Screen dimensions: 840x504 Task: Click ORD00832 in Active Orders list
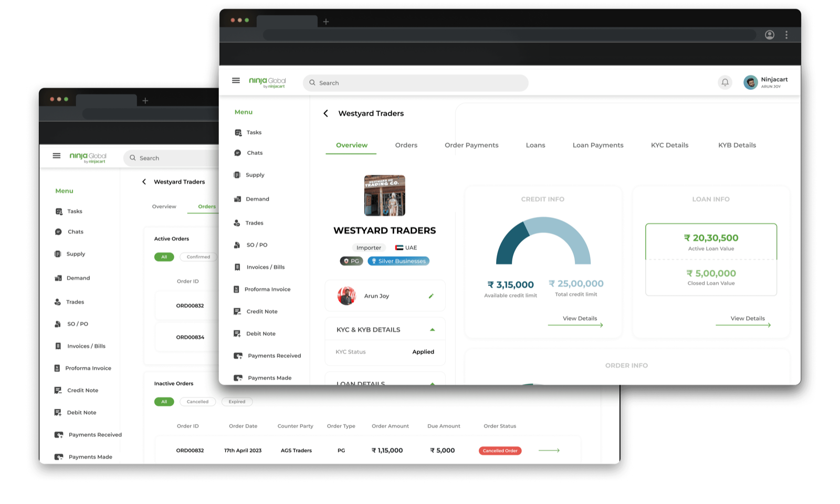pos(190,306)
